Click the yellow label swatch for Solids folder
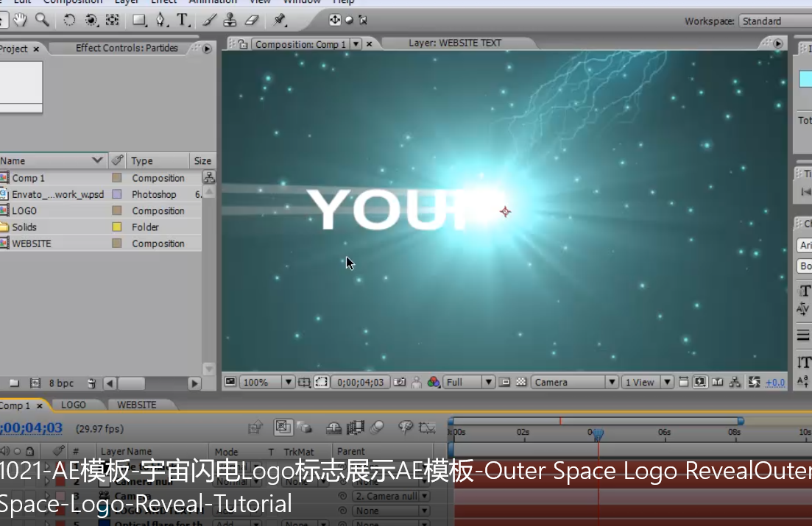 (117, 227)
